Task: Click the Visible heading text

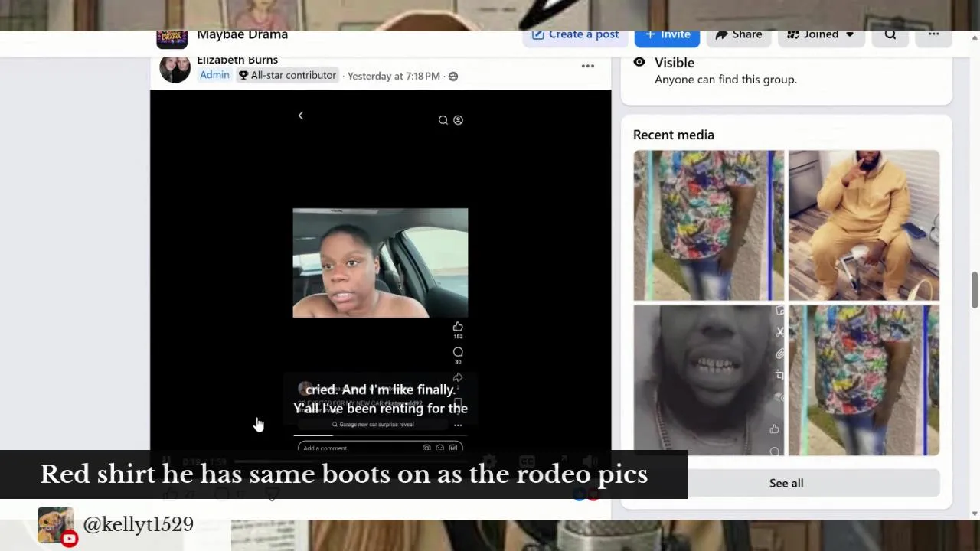Action: tap(675, 63)
